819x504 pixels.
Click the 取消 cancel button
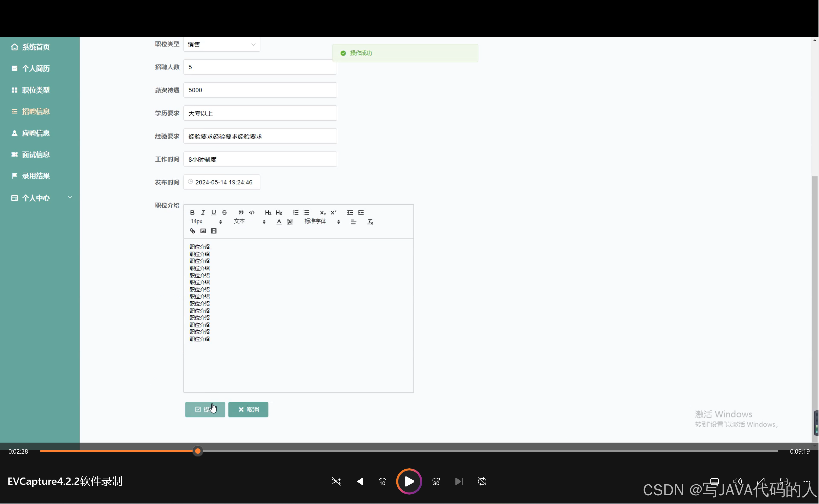pos(248,409)
